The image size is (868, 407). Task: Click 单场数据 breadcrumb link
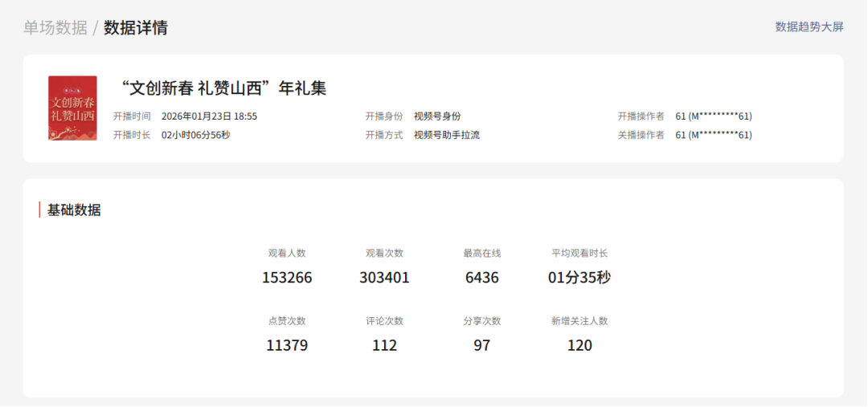(55, 27)
